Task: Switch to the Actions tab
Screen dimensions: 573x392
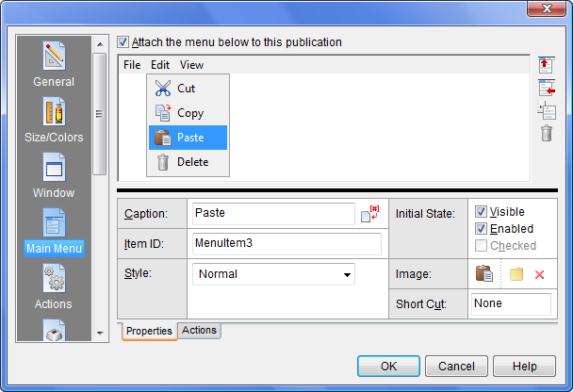Action: click(x=199, y=331)
